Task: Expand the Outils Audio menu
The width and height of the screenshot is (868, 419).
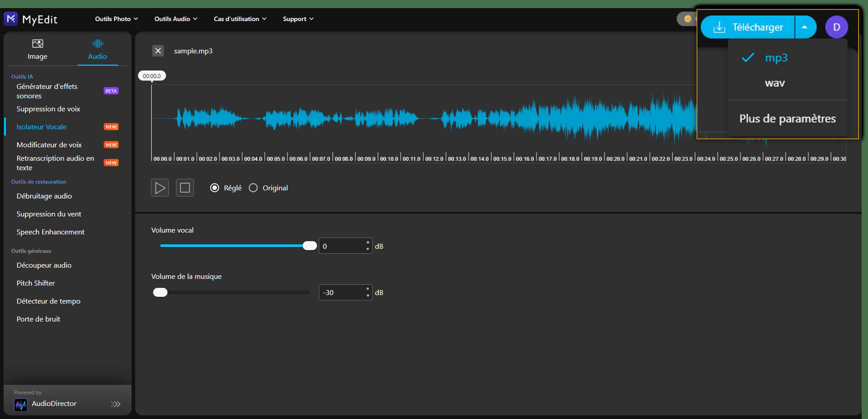Action: click(x=176, y=19)
